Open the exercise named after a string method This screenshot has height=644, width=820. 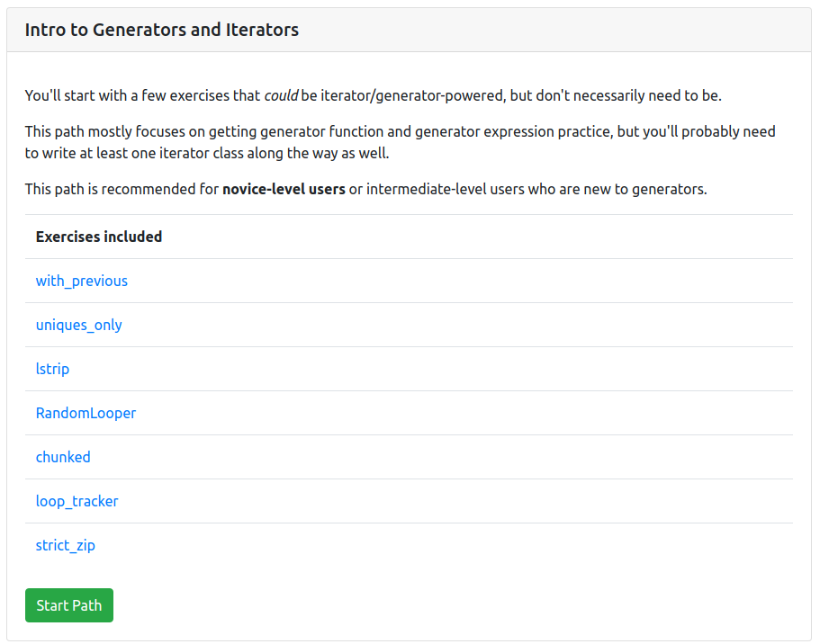(52, 369)
